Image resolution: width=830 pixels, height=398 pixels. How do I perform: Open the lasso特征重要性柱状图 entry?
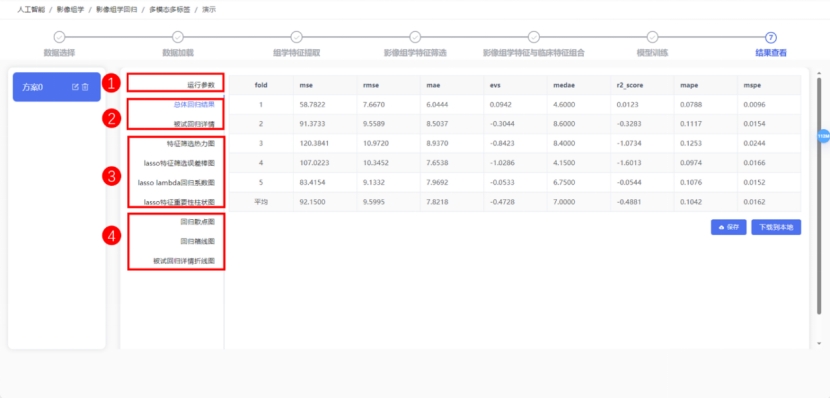coord(179,202)
